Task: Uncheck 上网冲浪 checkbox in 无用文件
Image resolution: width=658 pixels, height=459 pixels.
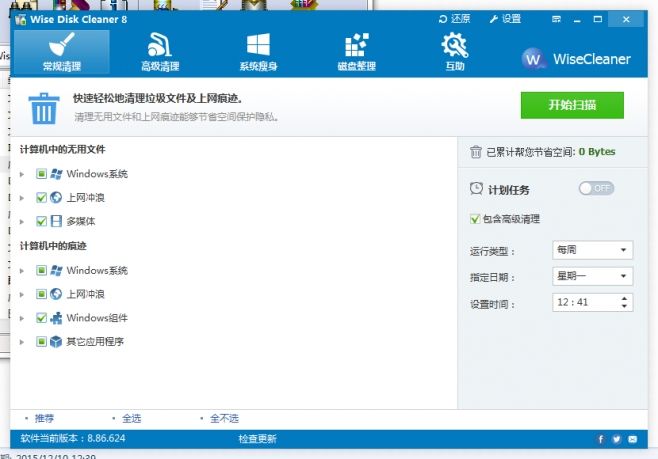Action: [41, 197]
